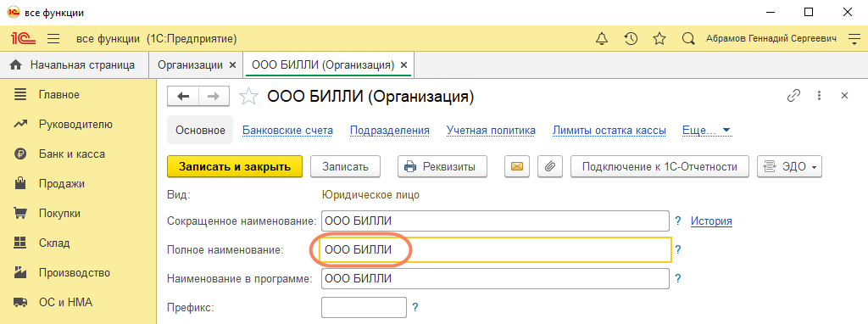Click the Банк и касса ruble icon

point(20,154)
